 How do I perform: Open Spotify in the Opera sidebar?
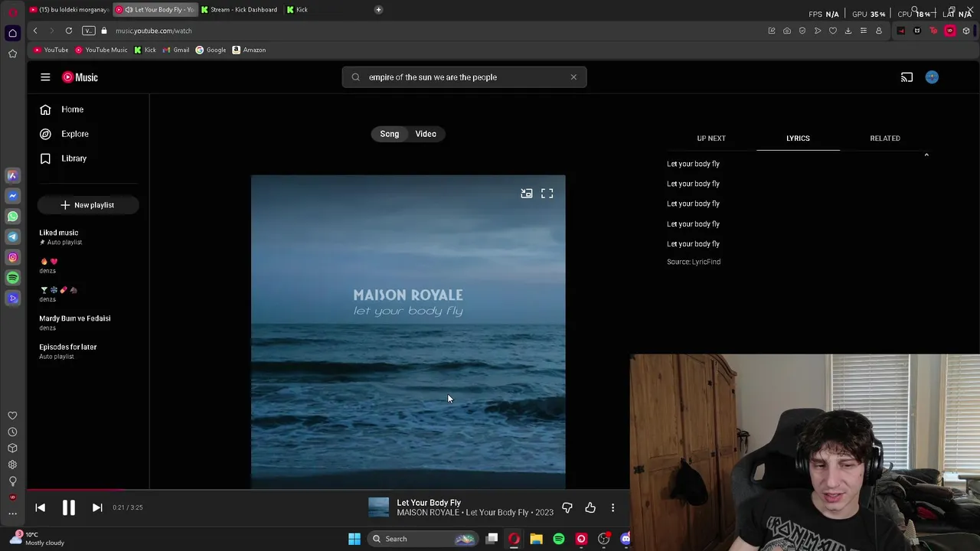(12, 278)
